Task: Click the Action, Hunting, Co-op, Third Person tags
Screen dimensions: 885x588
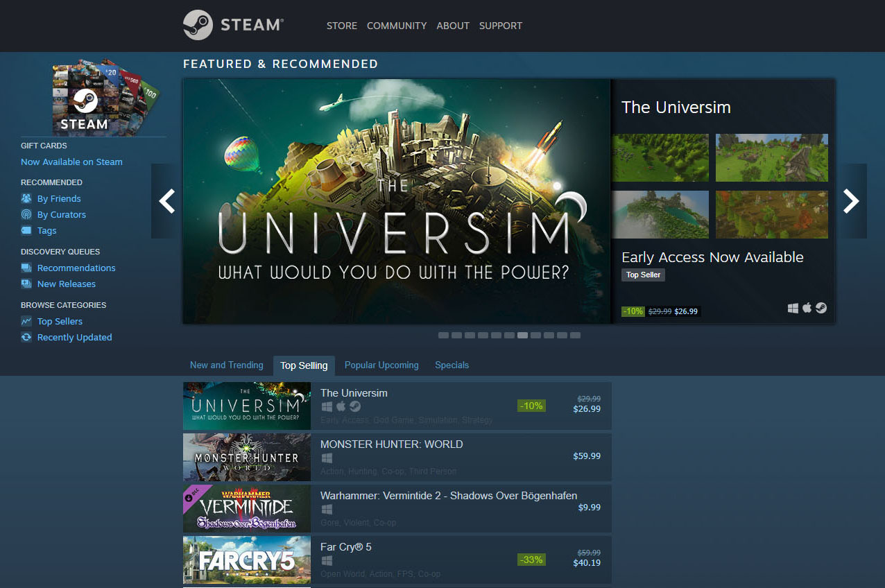Action: coord(388,472)
